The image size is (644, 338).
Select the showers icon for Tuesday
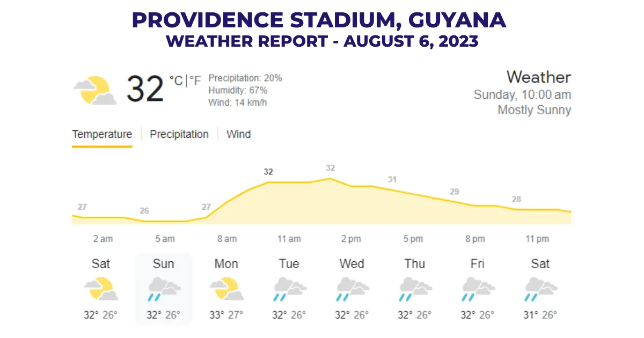pos(289,289)
